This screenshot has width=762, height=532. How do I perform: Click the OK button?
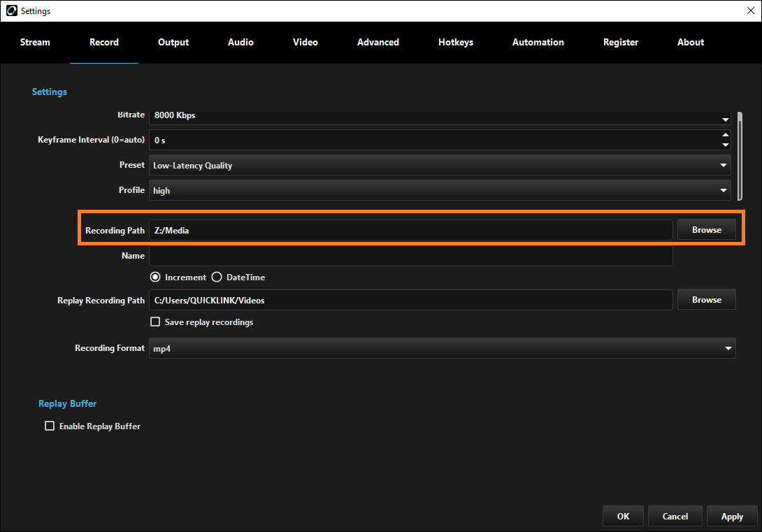click(x=623, y=517)
